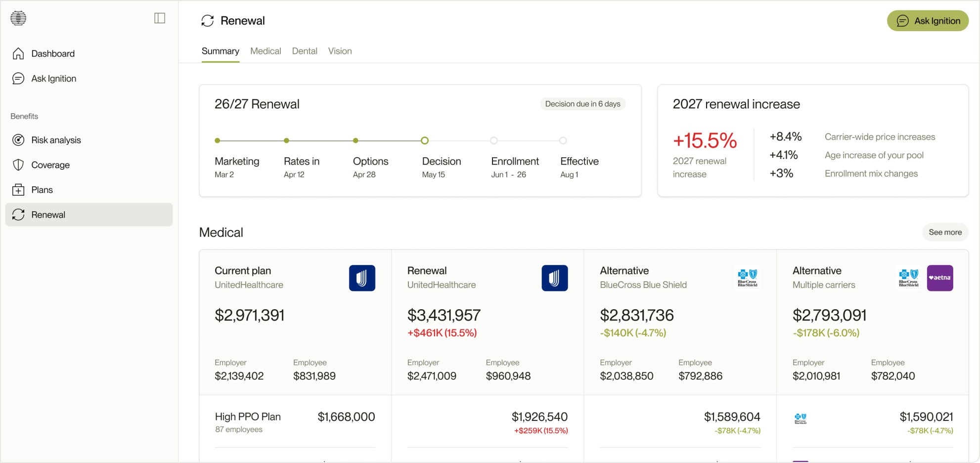The height and width of the screenshot is (463, 980).
Task: Click the Effective timeline marker
Action: pos(563,140)
